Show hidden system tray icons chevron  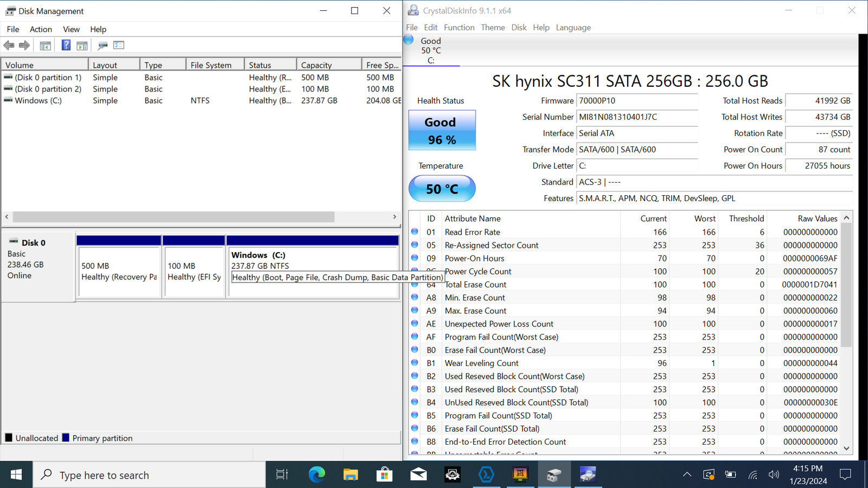(687, 475)
